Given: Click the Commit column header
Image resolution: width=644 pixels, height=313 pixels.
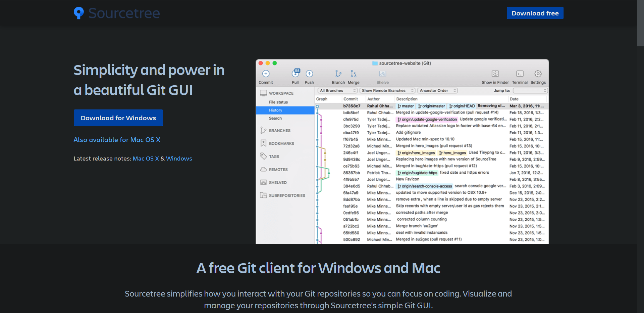Looking at the screenshot, I should coord(351,99).
